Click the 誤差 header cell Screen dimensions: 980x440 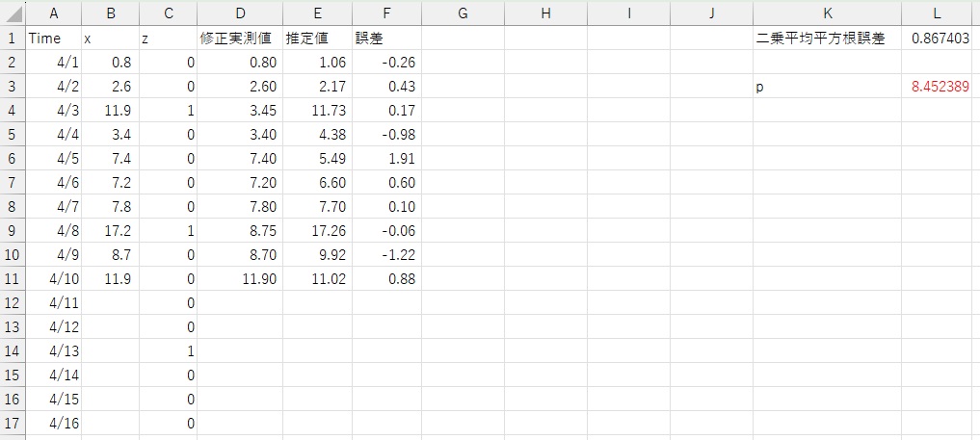point(386,39)
